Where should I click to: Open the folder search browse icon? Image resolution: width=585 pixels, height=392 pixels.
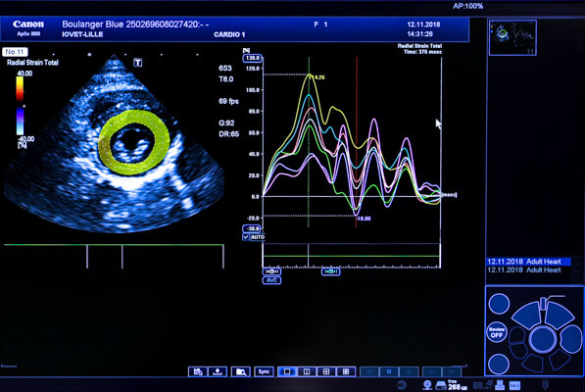coord(241,371)
